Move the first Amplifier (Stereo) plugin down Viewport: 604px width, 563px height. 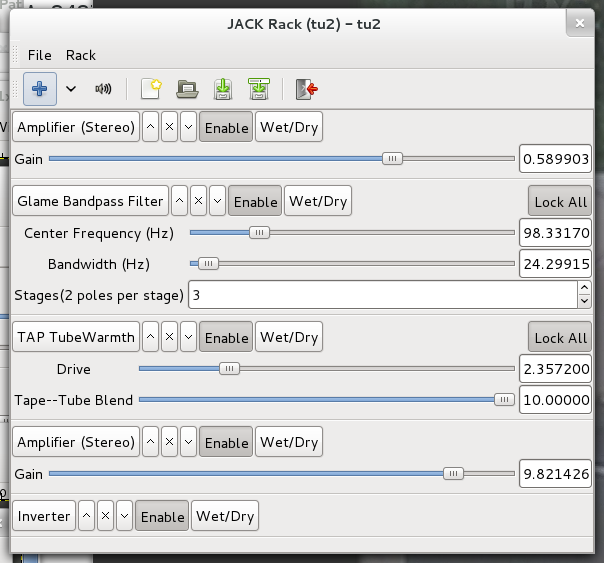pos(188,127)
